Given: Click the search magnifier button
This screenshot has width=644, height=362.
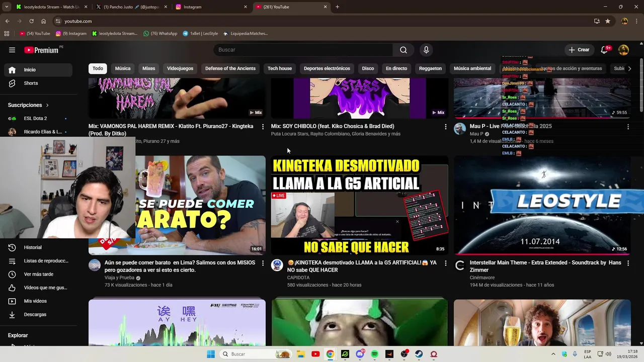Looking at the screenshot, I should click(404, 50).
